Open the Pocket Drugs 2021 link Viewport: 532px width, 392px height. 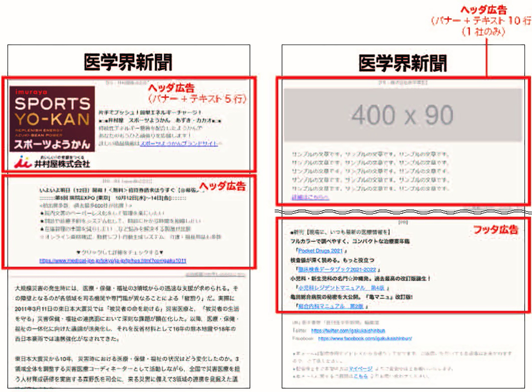(x=320, y=251)
